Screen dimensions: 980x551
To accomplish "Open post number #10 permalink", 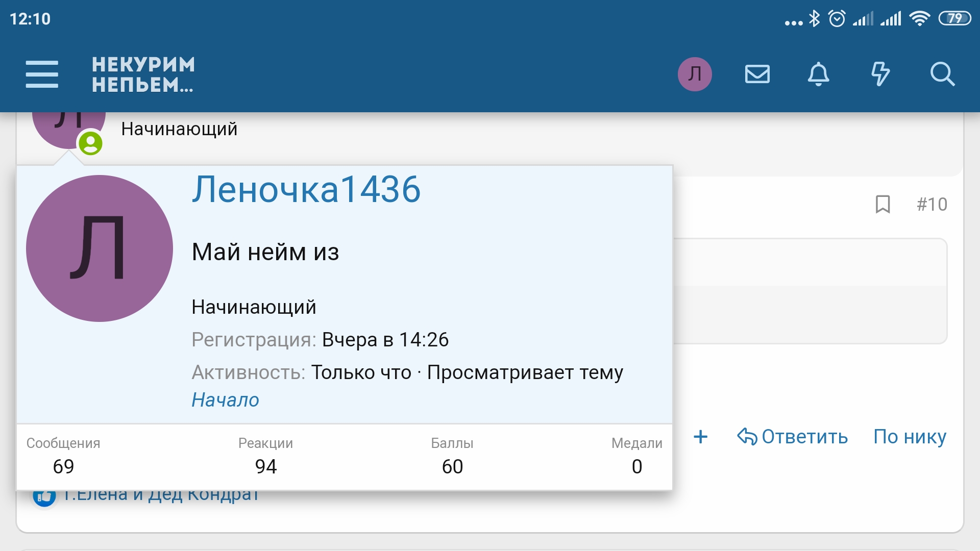I will point(932,204).
